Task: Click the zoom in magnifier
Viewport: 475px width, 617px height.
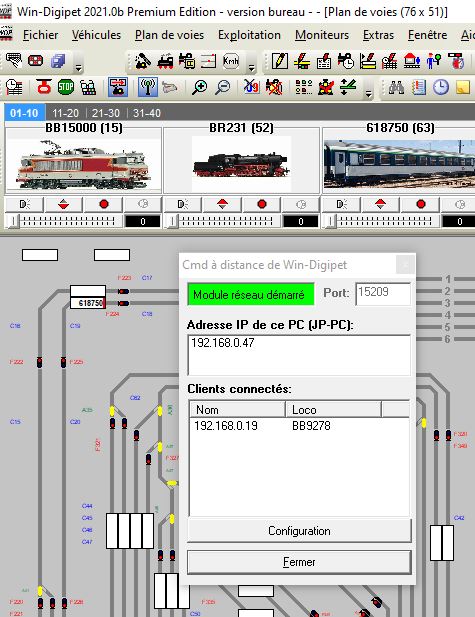Action: [200, 87]
